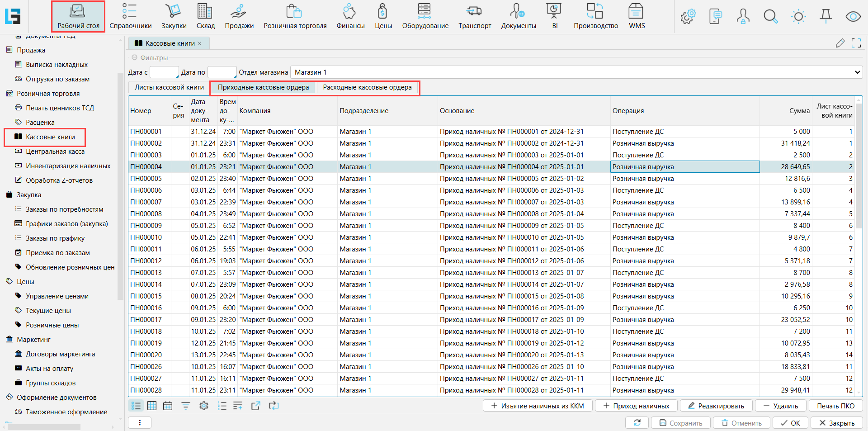Open the filter funnel icon below table
868x431 pixels.
tap(186, 406)
